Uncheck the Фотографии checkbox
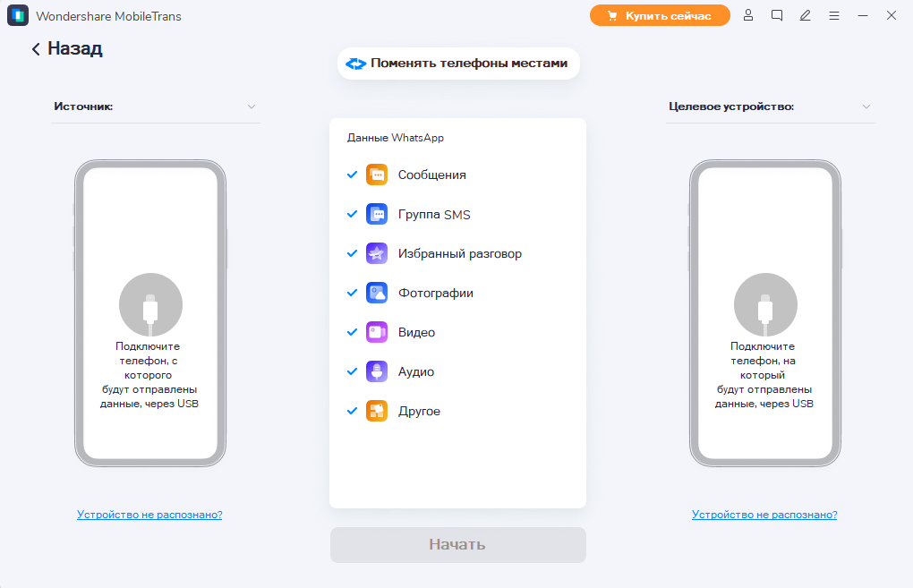Image resolution: width=913 pixels, height=588 pixels. pyautogui.click(x=352, y=293)
